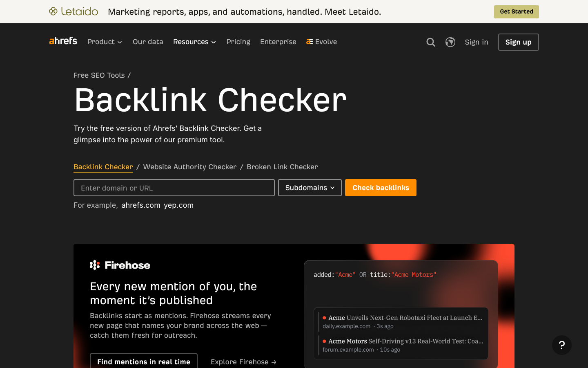
Task: Click the Acme Motors Self-Driving v13 result
Action: 403,345
